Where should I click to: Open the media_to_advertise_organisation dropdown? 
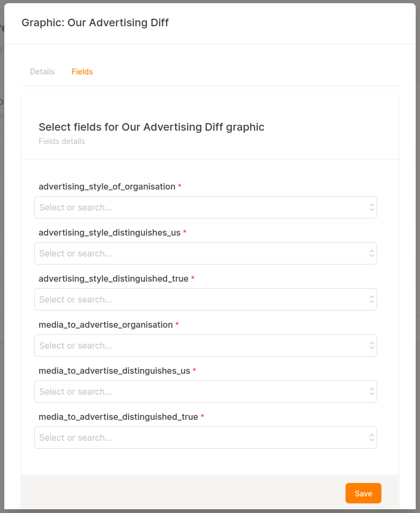point(206,345)
